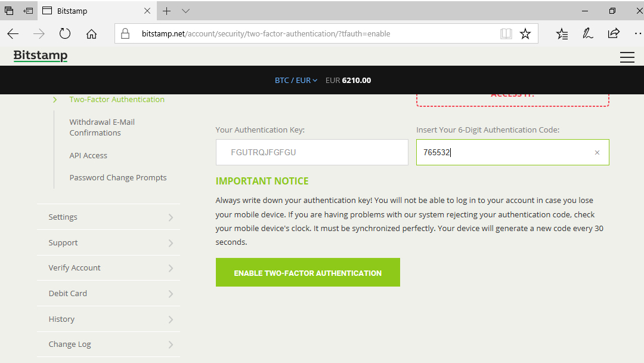
Task: Add page to favorites with star icon
Action: tap(525, 33)
